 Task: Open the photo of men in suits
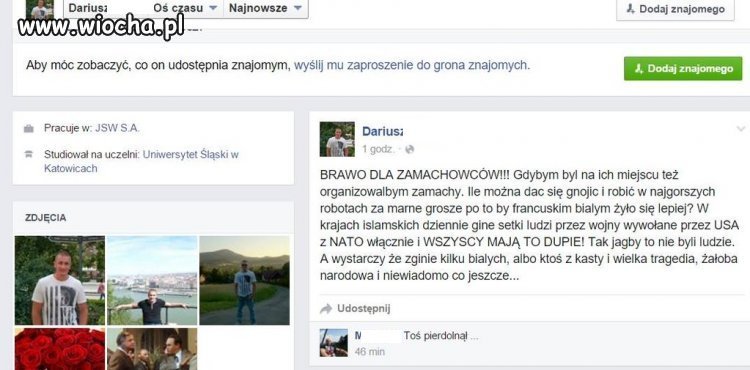tap(152, 349)
